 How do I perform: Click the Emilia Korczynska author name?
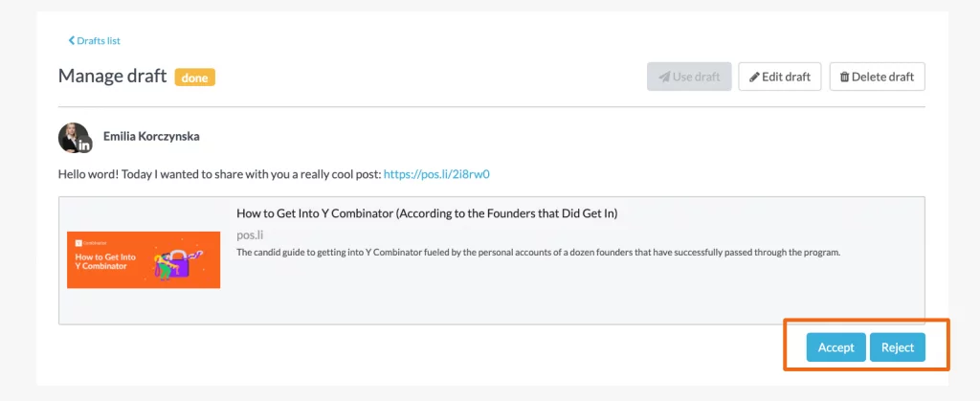click(x=152, y=136)
